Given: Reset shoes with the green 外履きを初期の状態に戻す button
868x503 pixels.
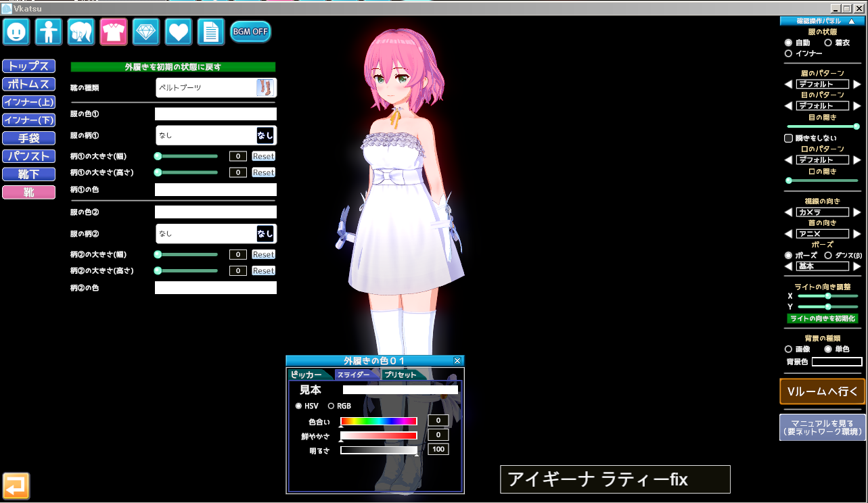Looking at the screenshot, I should click(173, 67).
